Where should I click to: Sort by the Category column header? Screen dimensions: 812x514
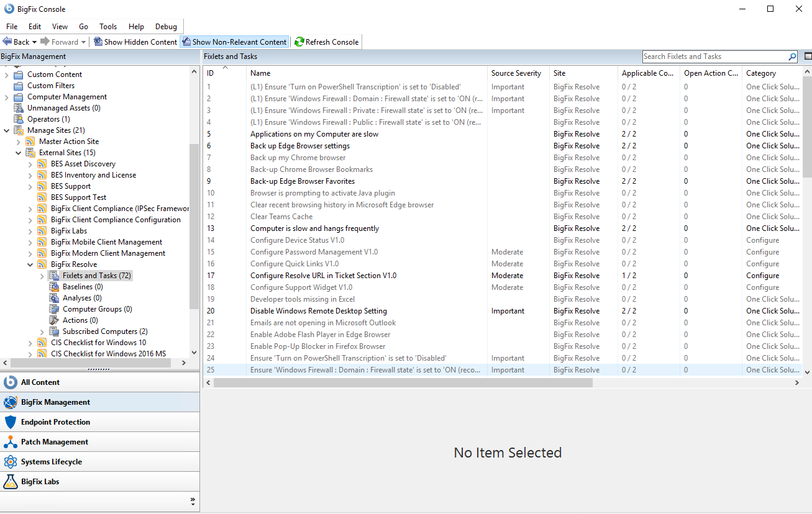point(772,73)
